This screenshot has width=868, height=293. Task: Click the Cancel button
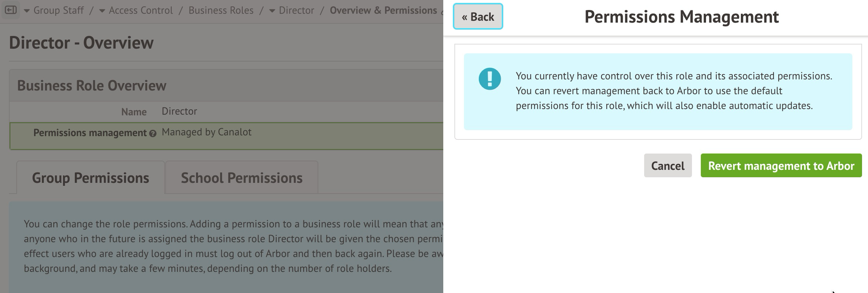click(667, 165)
